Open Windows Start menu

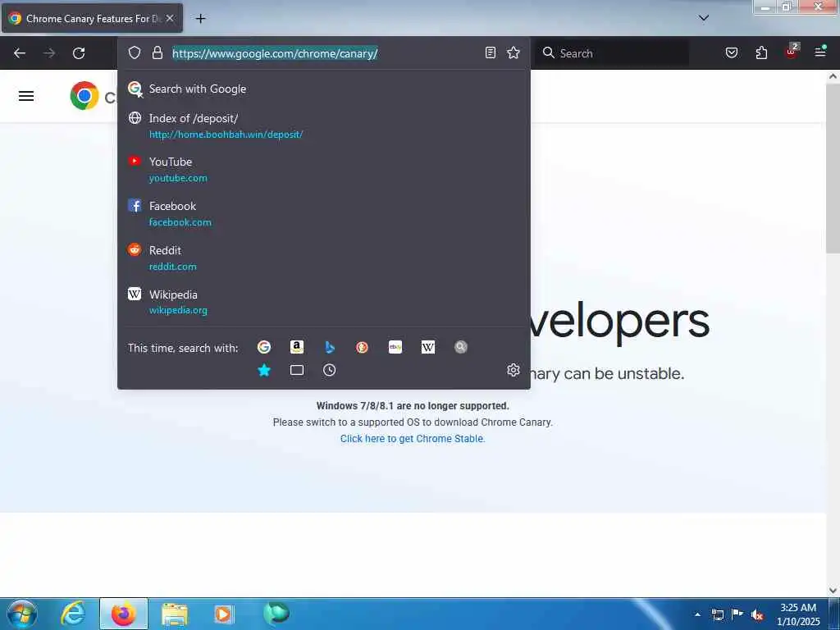[22, 614]
